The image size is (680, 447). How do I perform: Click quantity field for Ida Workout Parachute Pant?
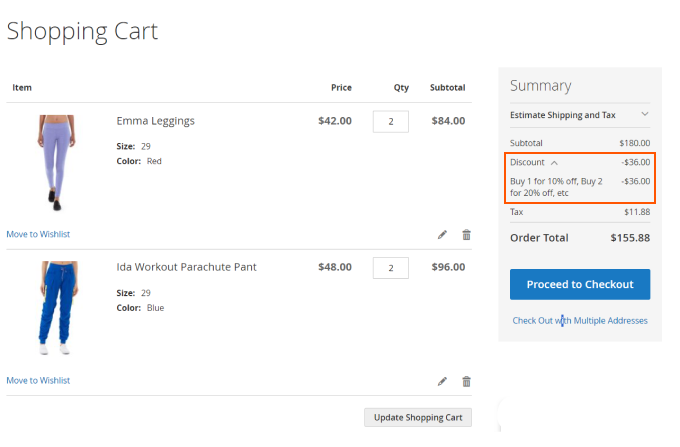pyautogui.click(x=390, y=267)
